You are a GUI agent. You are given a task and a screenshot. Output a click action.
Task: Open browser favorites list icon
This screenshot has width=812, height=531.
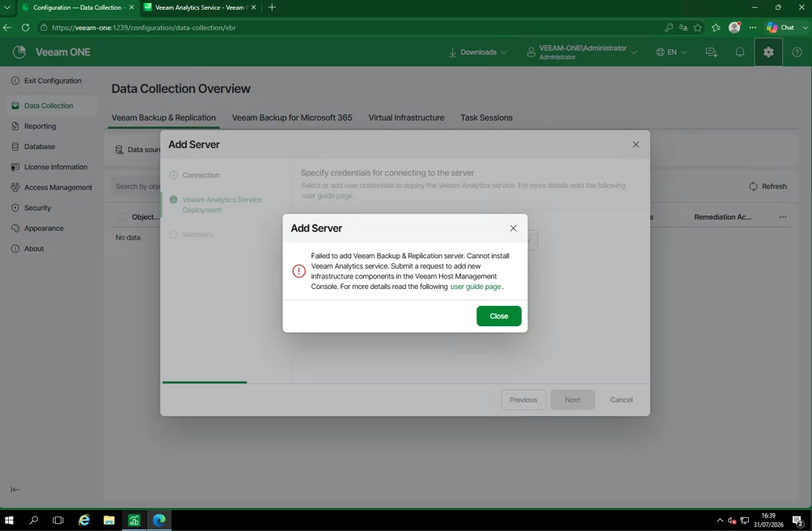[717, 28]
